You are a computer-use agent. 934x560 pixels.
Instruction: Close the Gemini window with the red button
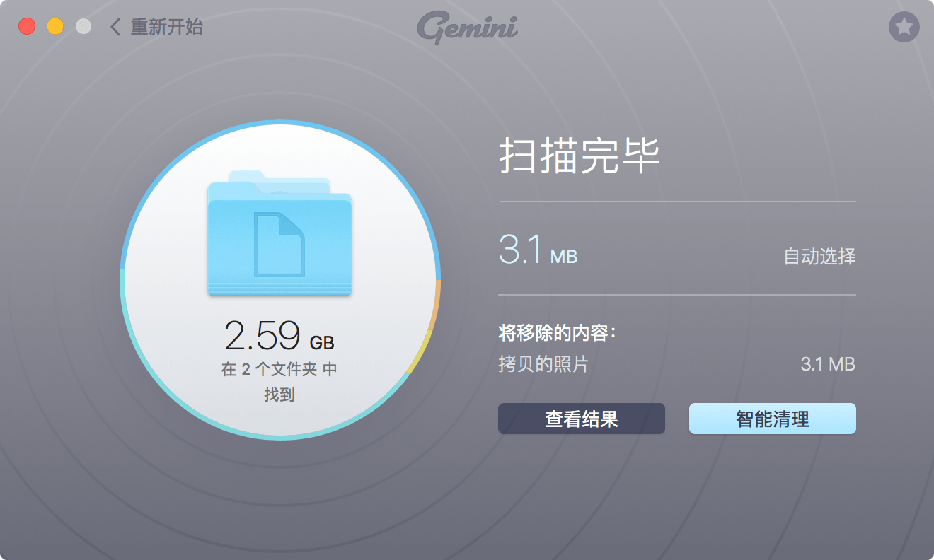click(27, 27)
